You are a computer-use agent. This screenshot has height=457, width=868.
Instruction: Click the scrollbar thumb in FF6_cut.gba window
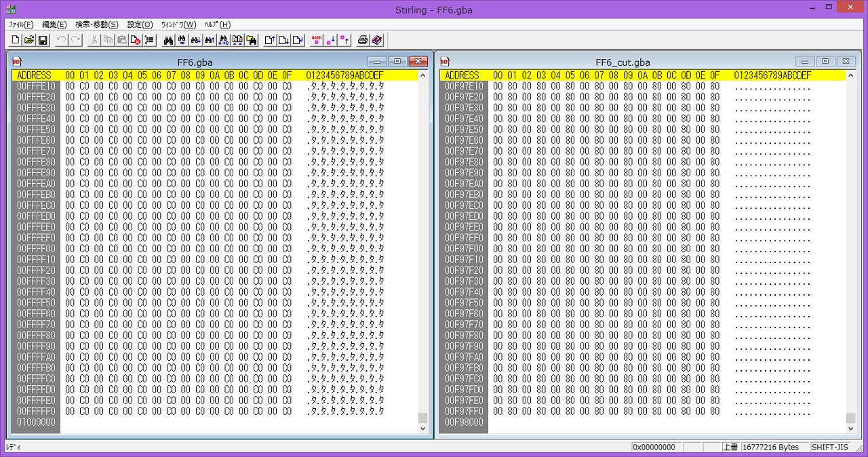851,418
